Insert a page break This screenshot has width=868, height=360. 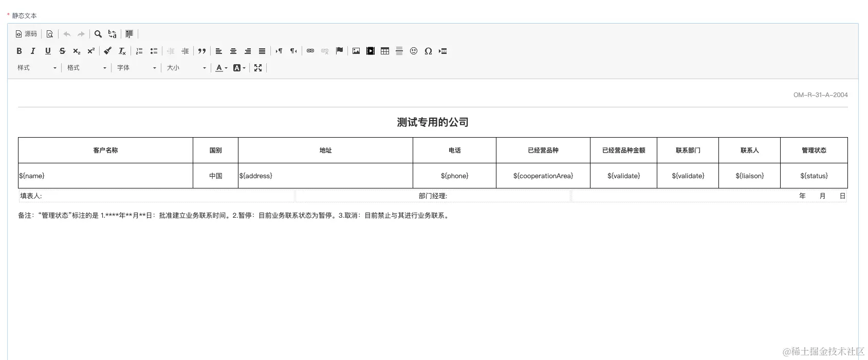click(442, 51)
